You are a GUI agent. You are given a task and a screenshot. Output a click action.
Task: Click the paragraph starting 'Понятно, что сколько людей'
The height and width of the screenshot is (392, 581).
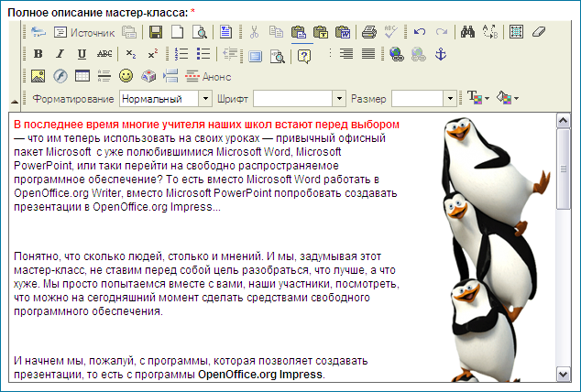206,284
